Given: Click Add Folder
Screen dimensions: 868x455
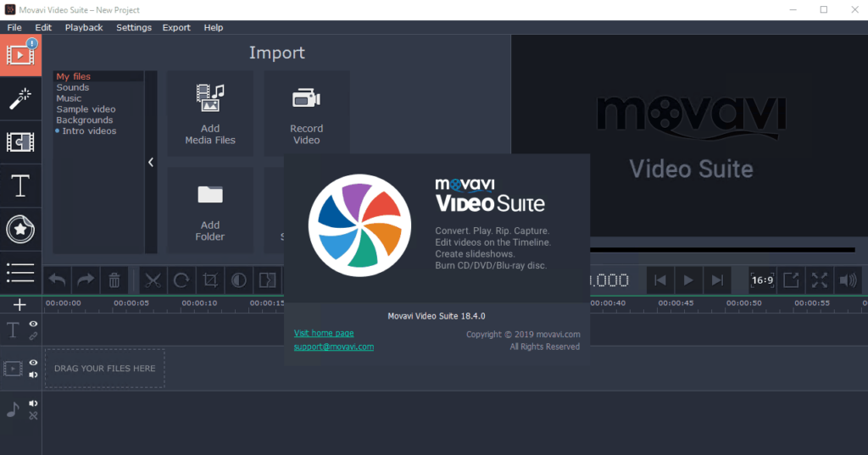Looking at the screenshot, I should click(210, 210).
